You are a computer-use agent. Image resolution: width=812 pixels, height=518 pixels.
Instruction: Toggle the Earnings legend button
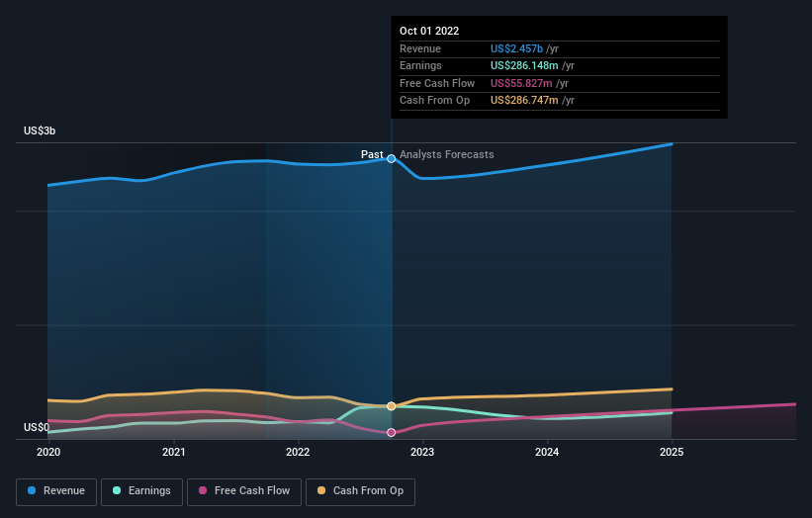[x=141, y=491]
